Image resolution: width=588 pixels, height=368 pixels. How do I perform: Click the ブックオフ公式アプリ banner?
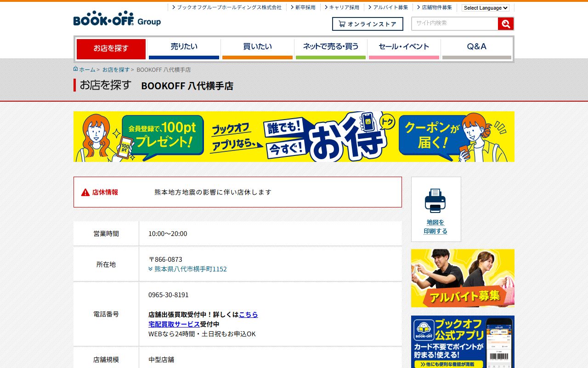[x=463, y=342]
